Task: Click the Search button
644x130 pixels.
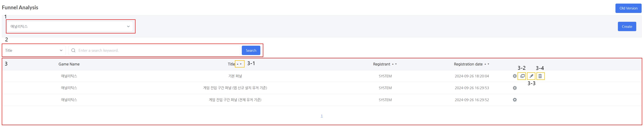Action: tap(251, 51)
